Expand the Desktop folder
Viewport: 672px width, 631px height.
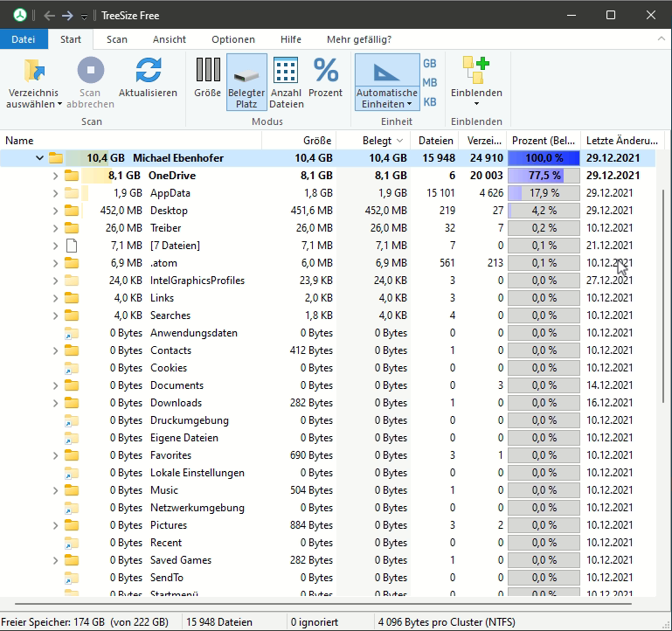(55, 211)
